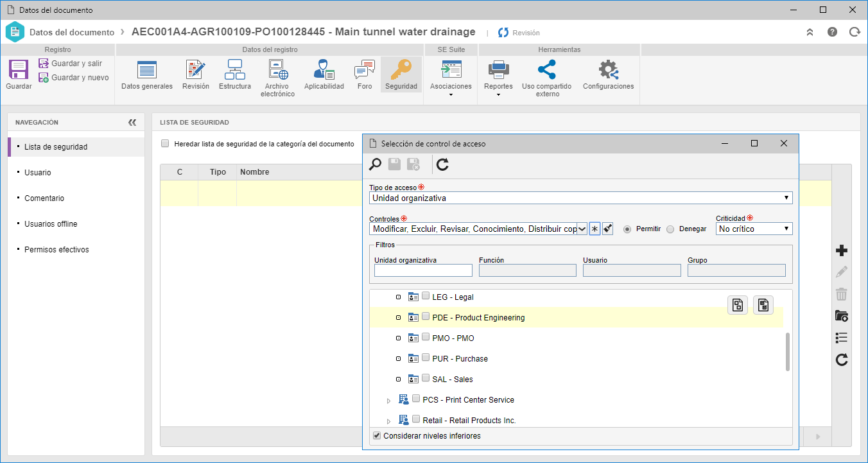Add a security entry with the plus icon

tap(842, 250)
